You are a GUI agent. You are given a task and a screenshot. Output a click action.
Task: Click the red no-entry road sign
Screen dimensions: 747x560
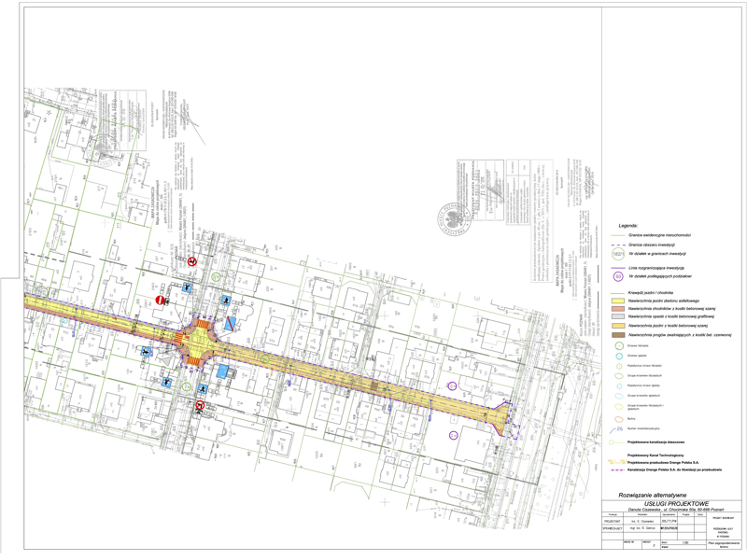(161, 300)
